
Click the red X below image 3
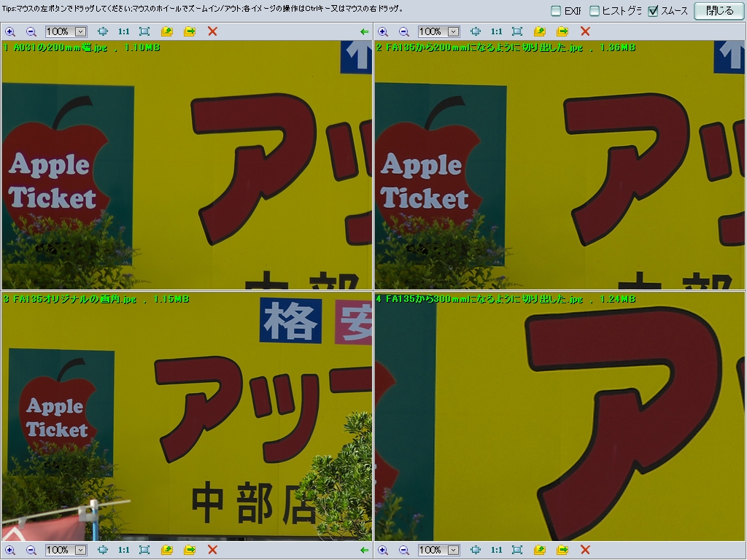click(x=212, y=550)
